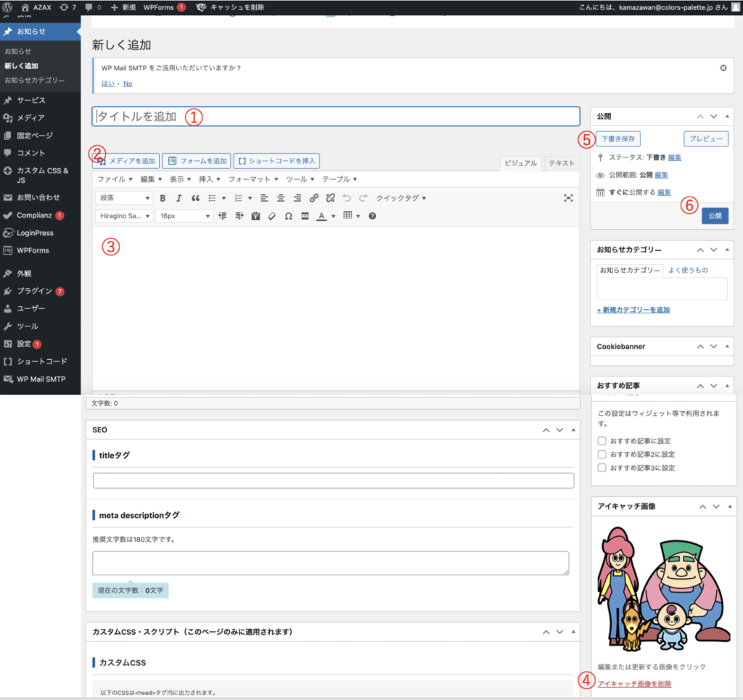Clear formatting with eraser icon
The height and width of the screenshot is (700, 743).
(271, 216)
